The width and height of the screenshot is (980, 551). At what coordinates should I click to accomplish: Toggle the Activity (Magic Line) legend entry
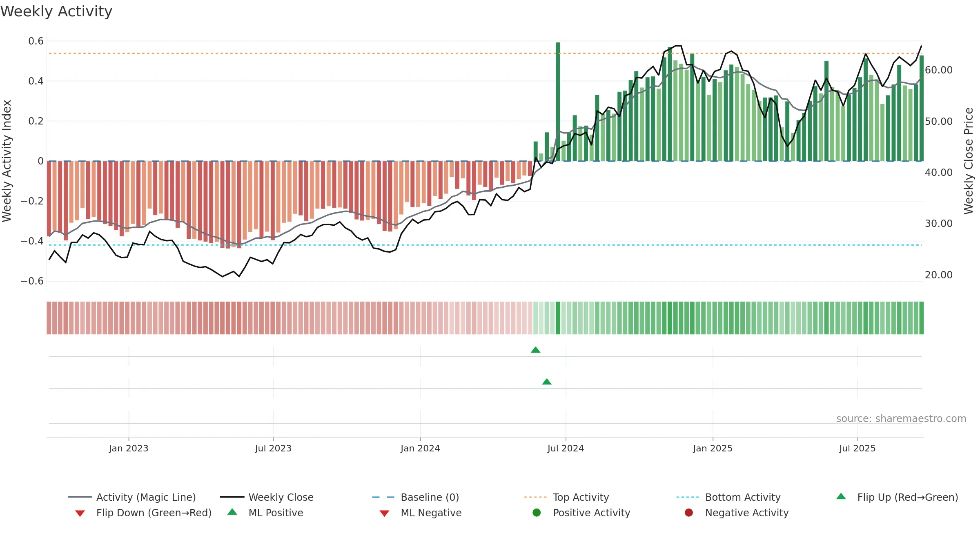pos(132,497)
